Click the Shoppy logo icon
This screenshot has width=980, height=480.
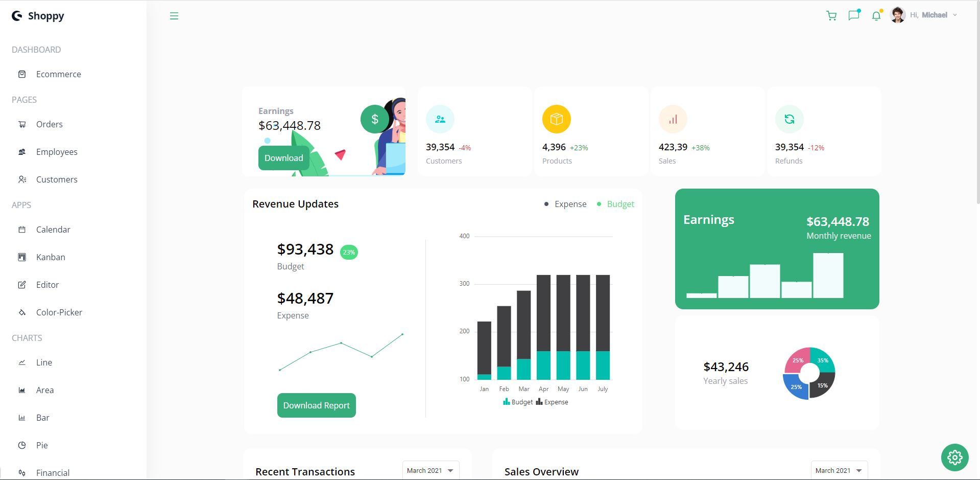pyautogui.click(x=17, y=16)
